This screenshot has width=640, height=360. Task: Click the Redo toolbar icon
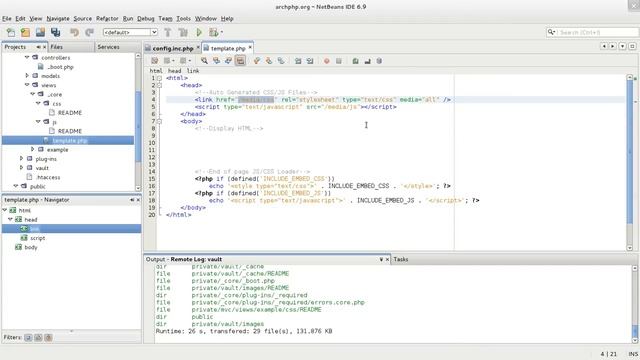pos(89,32)
